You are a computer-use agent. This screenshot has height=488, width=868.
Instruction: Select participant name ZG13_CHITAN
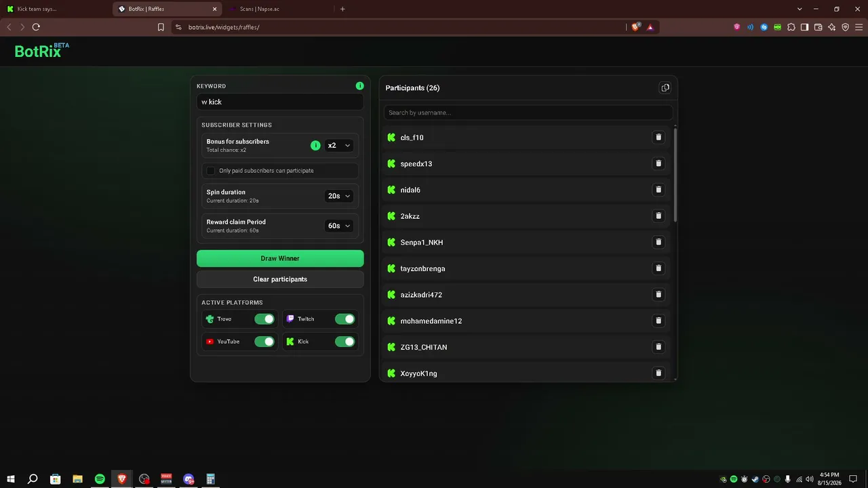(424, 347)
